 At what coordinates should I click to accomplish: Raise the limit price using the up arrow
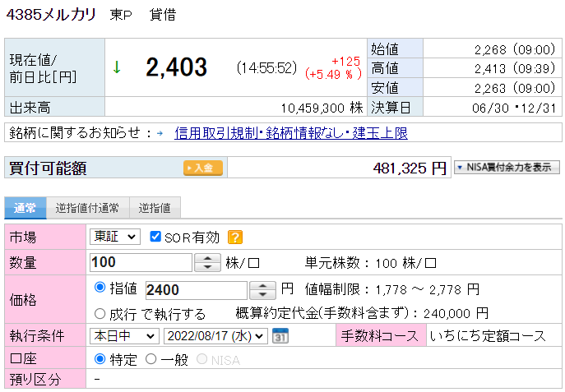262,285
